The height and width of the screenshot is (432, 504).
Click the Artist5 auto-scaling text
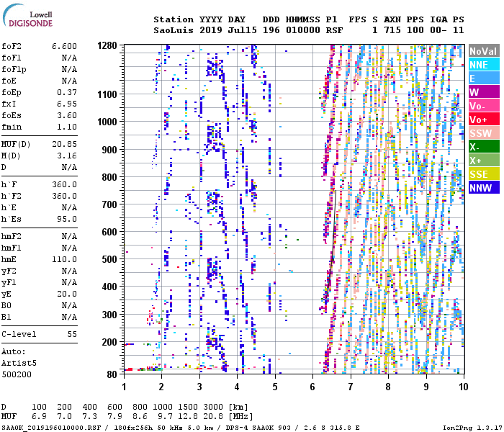pyautogui.click(x=19, y=363)
